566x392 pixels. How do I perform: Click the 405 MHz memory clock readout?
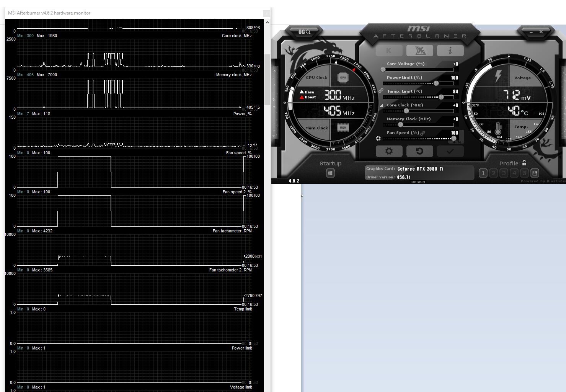pyautogui.click(x=339, y=111)
